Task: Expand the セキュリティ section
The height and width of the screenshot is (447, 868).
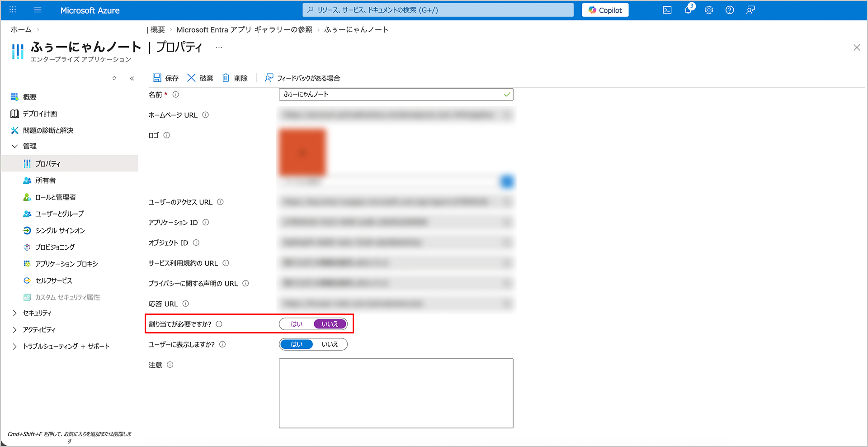Action: pos(14,313)
